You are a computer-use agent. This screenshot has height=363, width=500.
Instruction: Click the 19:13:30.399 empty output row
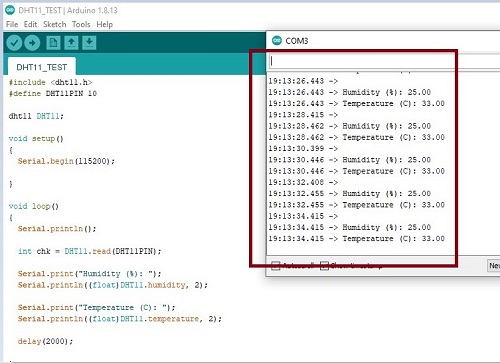[303, 149]
